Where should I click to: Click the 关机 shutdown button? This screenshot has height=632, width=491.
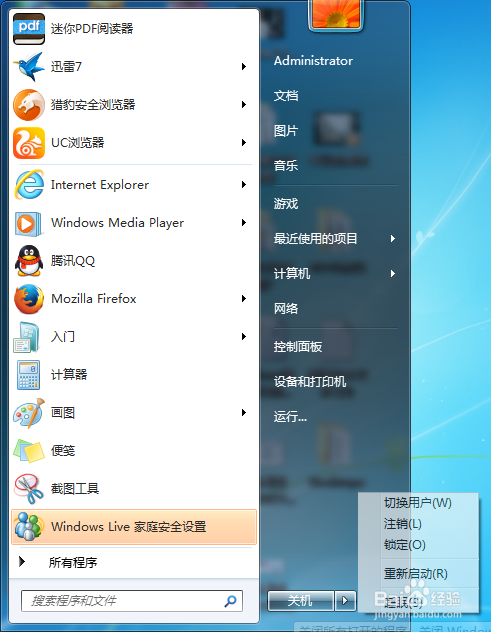point(301,601)
